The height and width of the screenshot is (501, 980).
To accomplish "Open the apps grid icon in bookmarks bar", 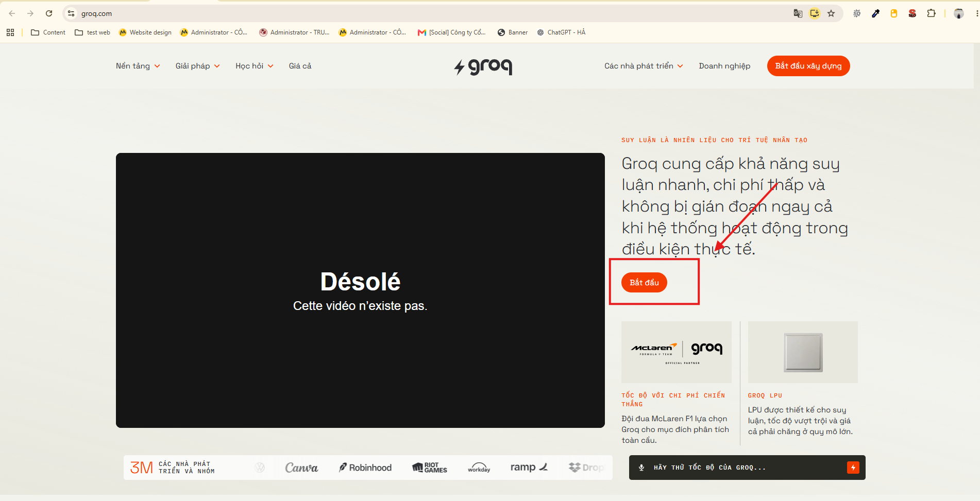I will coord(10,32).
